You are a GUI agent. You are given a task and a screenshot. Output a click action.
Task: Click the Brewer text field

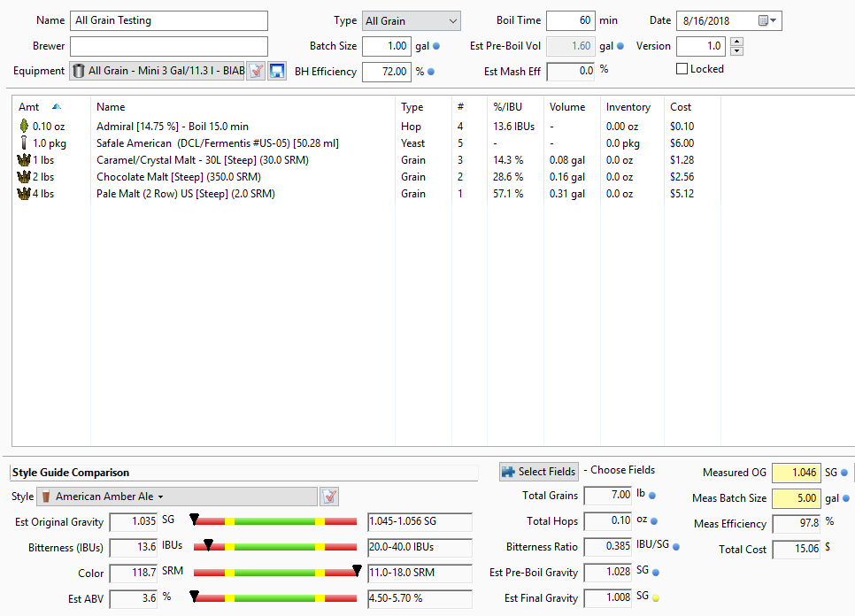click(168, 46)
